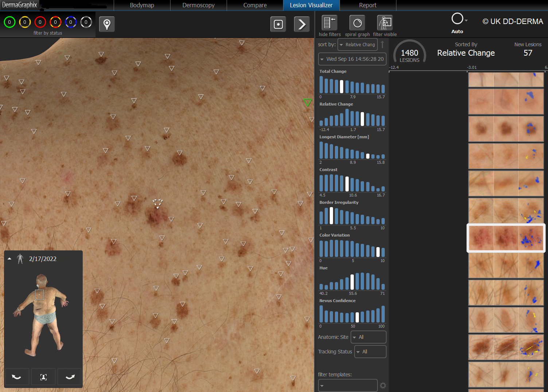Click the highlighted Color Variation histogram bar

[x=378, y=252]
